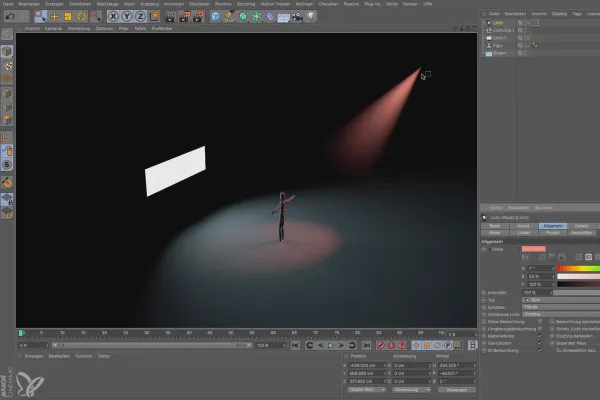Viewport: 600px width, 400px height.
Task: Click the record keyframe button
Action: pos(380,345)
